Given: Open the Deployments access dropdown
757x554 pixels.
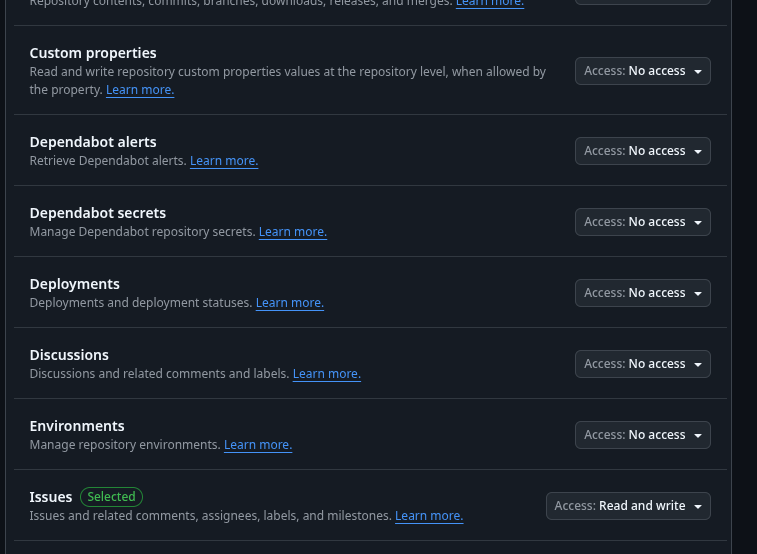Looking at the screenshot, I should click(x=642, y=293).
